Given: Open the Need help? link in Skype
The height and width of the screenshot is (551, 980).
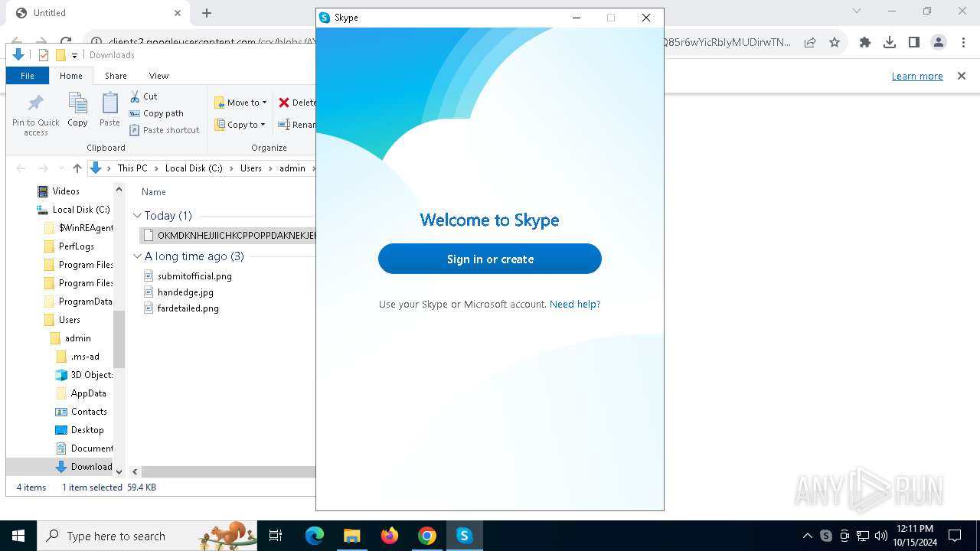Looking at the screenshot, I should pyautogui.click(x=575, y=304).
